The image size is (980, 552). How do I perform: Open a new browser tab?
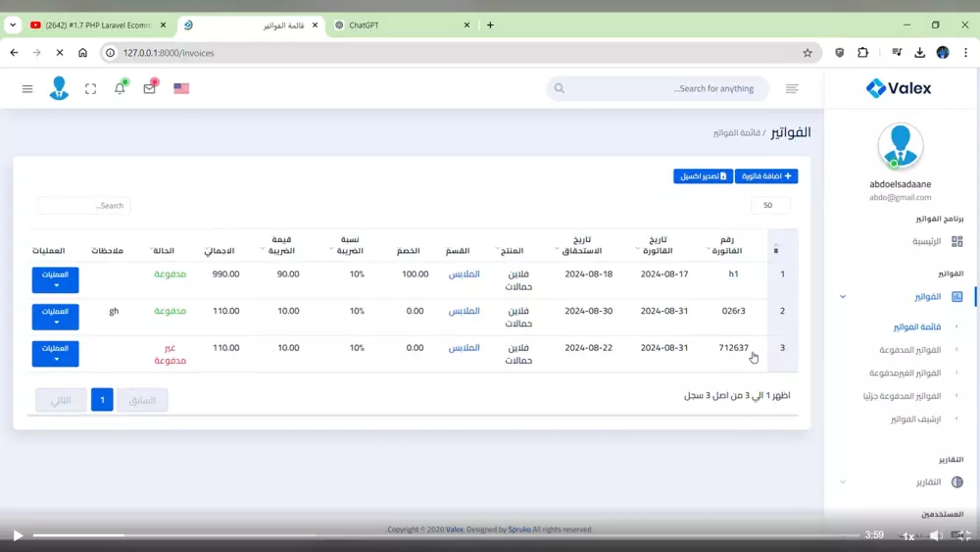point(490,25)
